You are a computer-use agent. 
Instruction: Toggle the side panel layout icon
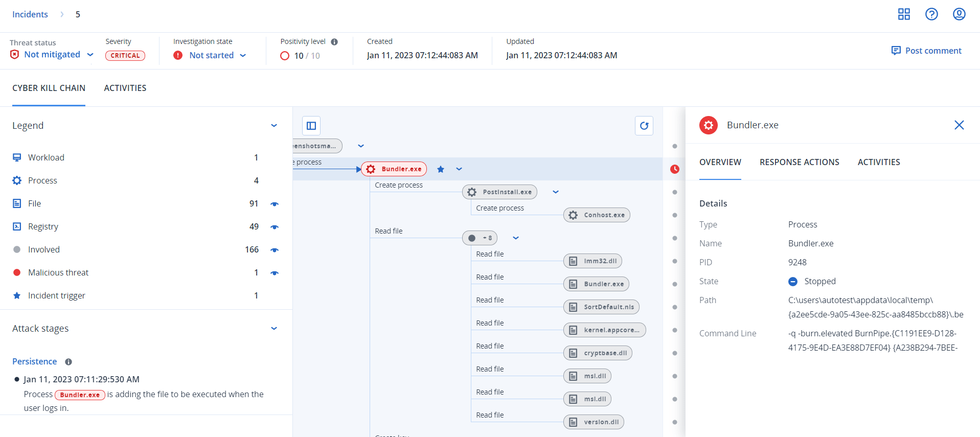coord(311,126)
